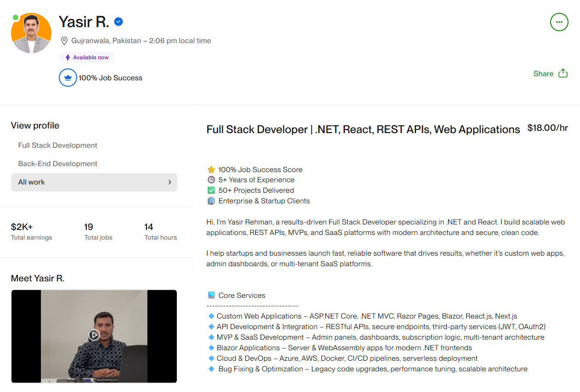
Task: Expand All work chevron arrow
Action: 169,182
